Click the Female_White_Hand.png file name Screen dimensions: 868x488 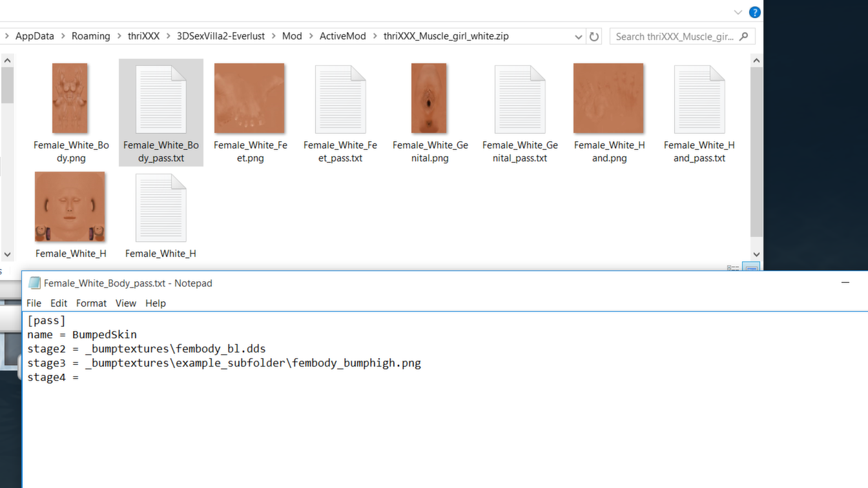pyautogui.click(x=609, y=152)
